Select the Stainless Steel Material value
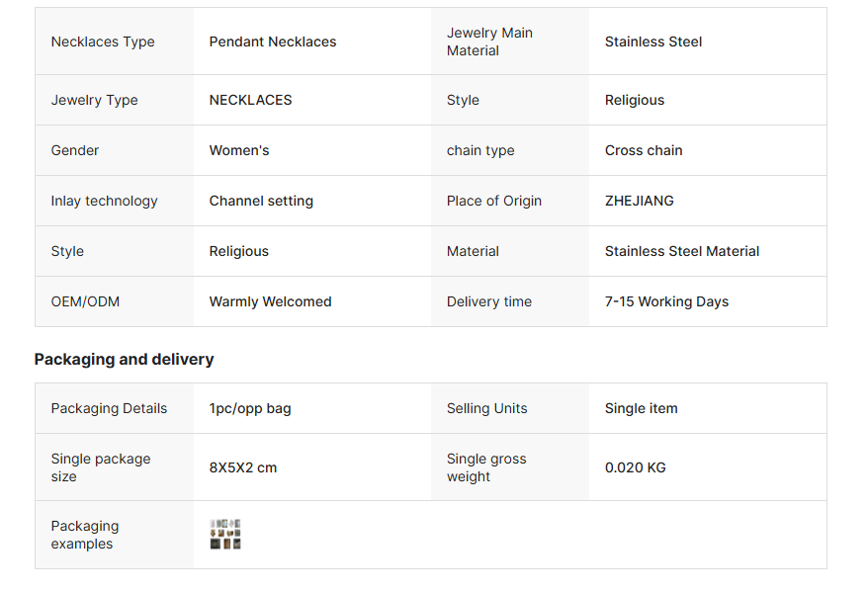Viewport: 868px width, 592px height. (x=682, y=251)
